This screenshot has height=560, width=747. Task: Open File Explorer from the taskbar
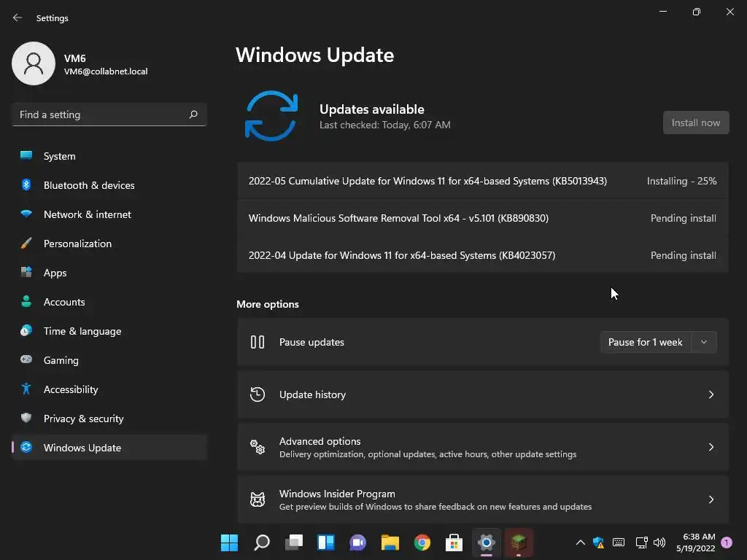point(390,542)
